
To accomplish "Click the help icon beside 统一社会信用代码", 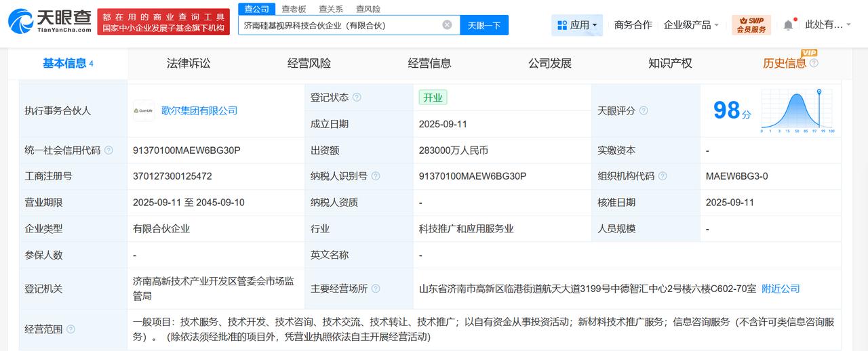I will (108, 150).
